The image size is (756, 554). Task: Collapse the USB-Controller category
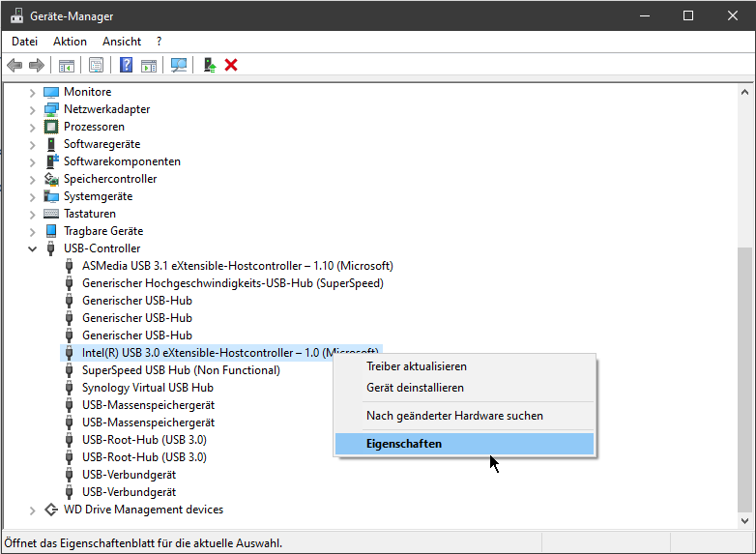click(x=32, y=248)
